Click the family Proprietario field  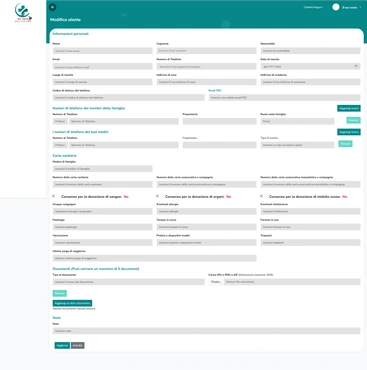pyautogui.click(x=219, y=121)
